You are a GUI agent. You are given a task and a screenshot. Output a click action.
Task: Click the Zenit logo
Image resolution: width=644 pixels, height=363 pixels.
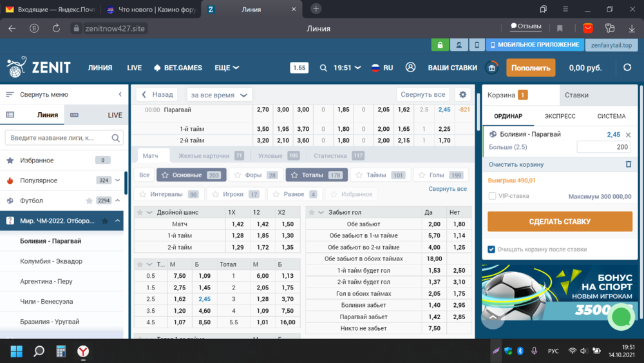pos(39,68)
